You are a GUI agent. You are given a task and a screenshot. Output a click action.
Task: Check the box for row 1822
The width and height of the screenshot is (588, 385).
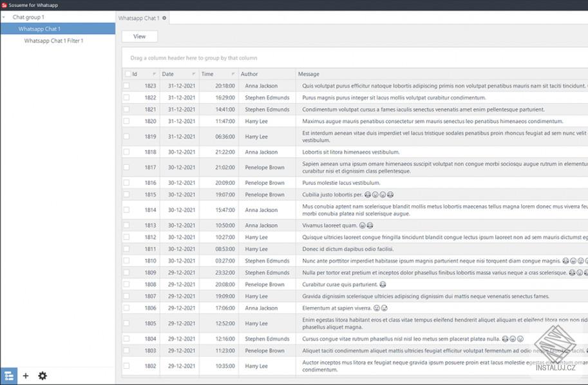click(x=126, y=97)
